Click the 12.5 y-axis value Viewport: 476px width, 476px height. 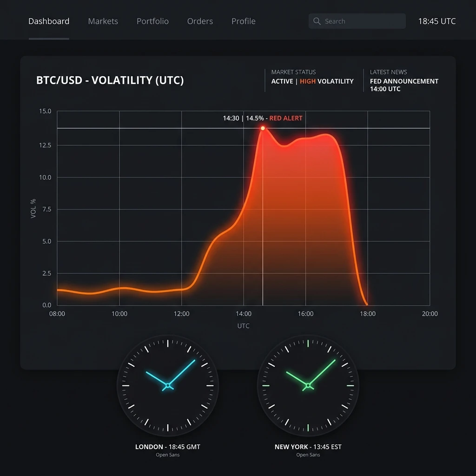click(x=45, y=145)
